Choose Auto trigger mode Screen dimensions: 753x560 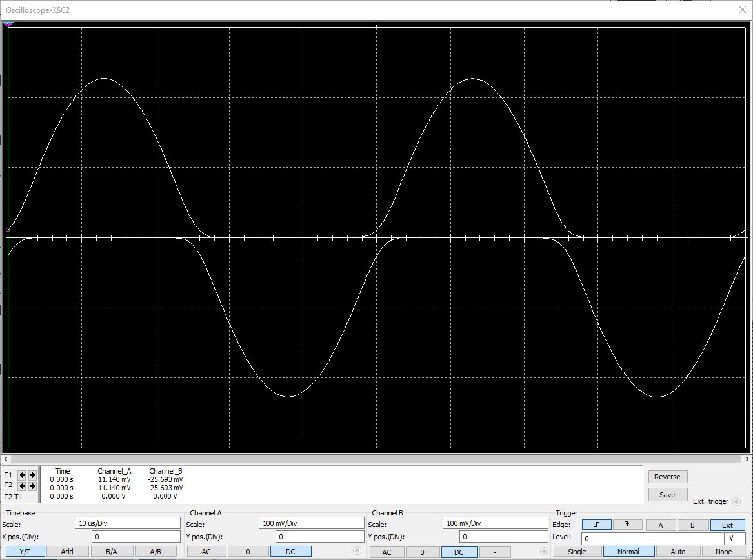[678, 552]
